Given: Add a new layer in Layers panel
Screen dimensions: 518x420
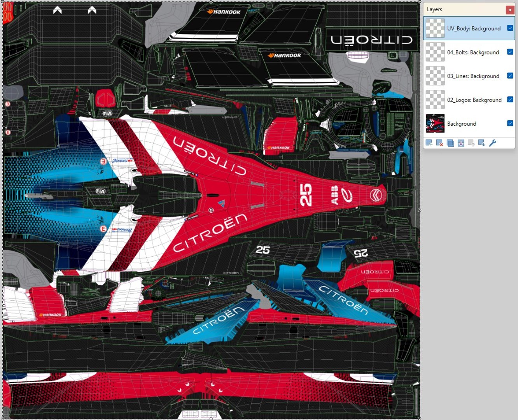Looking at the screenshot, I should pos(429,143).
